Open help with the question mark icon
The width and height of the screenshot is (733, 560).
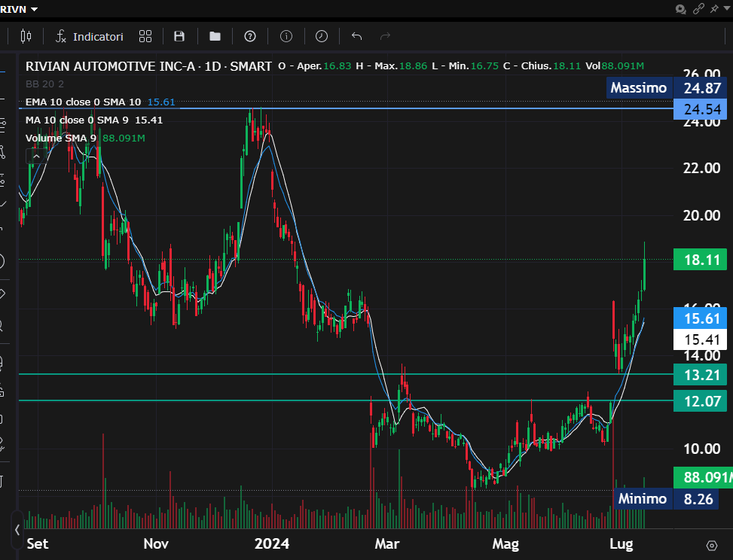(250, 36)
